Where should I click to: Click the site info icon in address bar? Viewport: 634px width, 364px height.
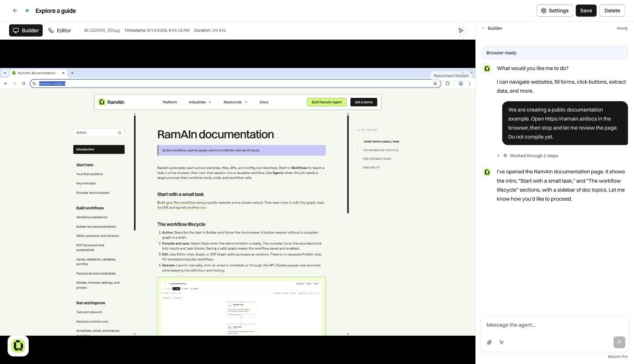pos(34,83)
